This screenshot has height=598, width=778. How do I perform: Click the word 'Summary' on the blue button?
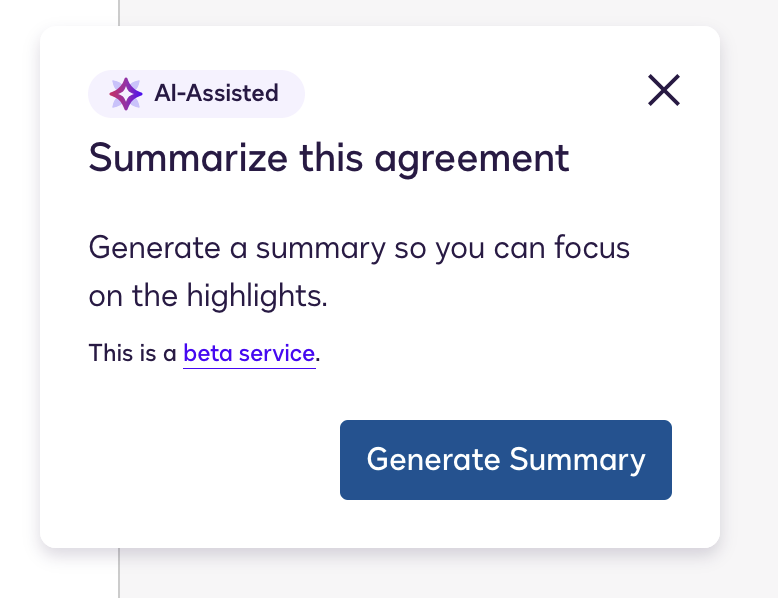(x=577, y=460)
